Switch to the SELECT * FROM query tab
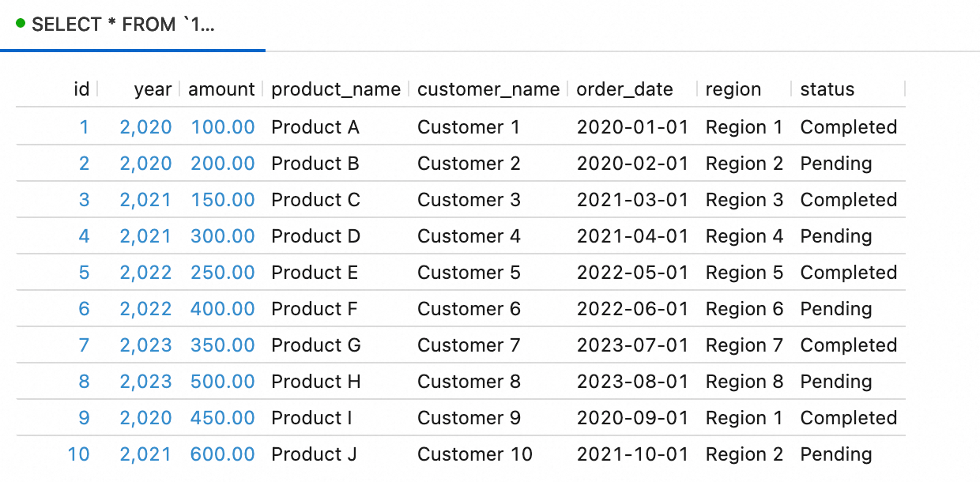 click(x=123, y=24)
